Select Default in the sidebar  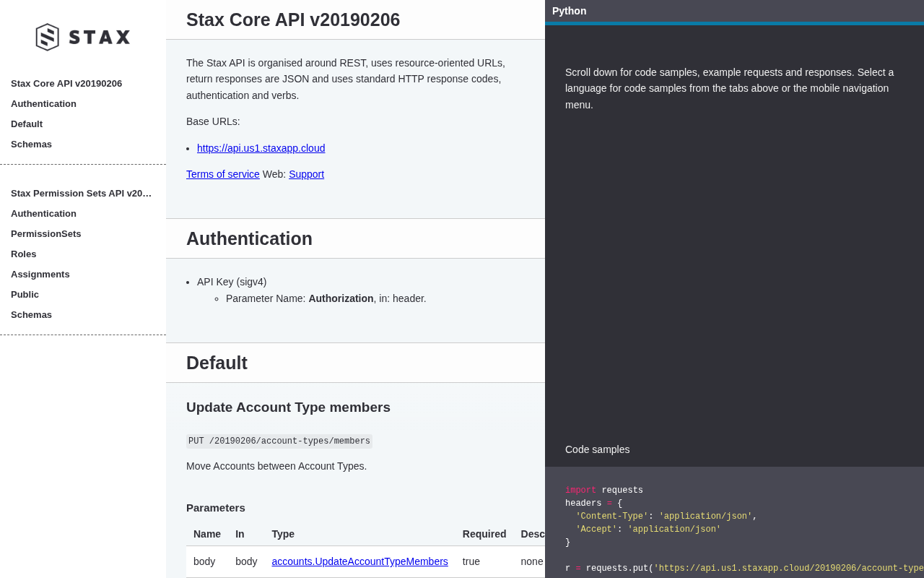pyautogui.click(x=27, y=124)
